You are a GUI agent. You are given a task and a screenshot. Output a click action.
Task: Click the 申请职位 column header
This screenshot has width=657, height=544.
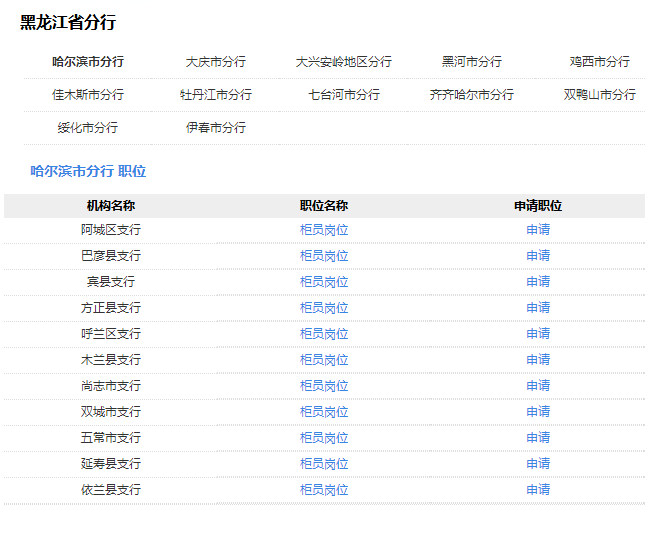538,206
